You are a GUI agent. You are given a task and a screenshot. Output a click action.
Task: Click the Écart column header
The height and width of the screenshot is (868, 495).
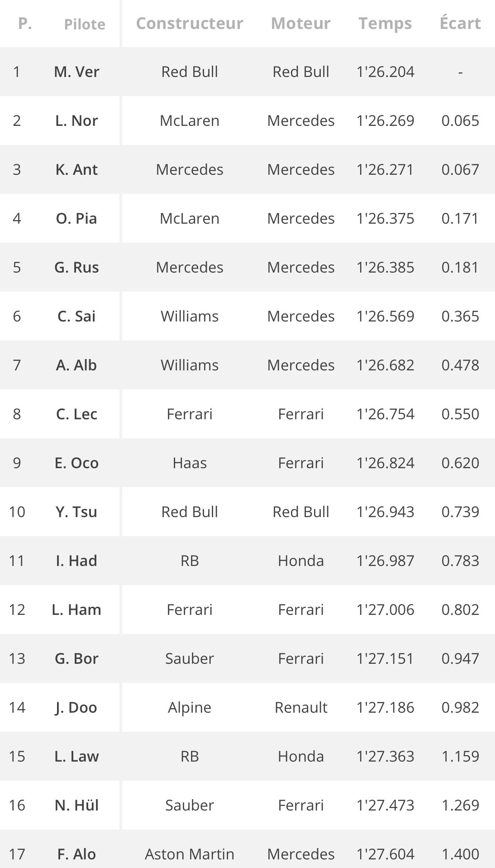[x=460, y=23]
